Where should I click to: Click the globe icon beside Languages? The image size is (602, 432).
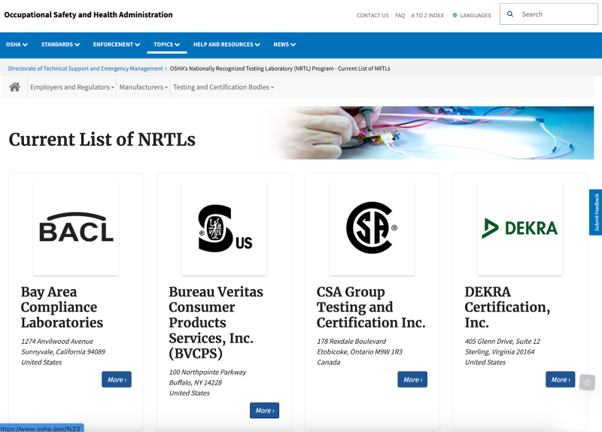pos(455,15)
